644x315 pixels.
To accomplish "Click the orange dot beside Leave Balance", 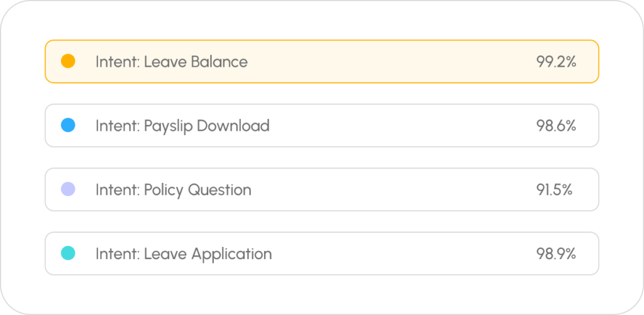I will pyautogui.click(x=68, y=62).
